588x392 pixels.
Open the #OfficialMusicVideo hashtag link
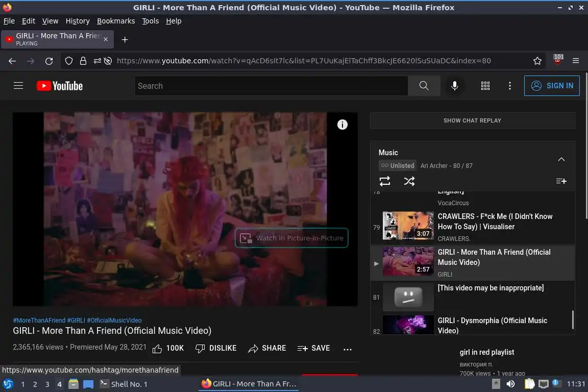[114, 321]
